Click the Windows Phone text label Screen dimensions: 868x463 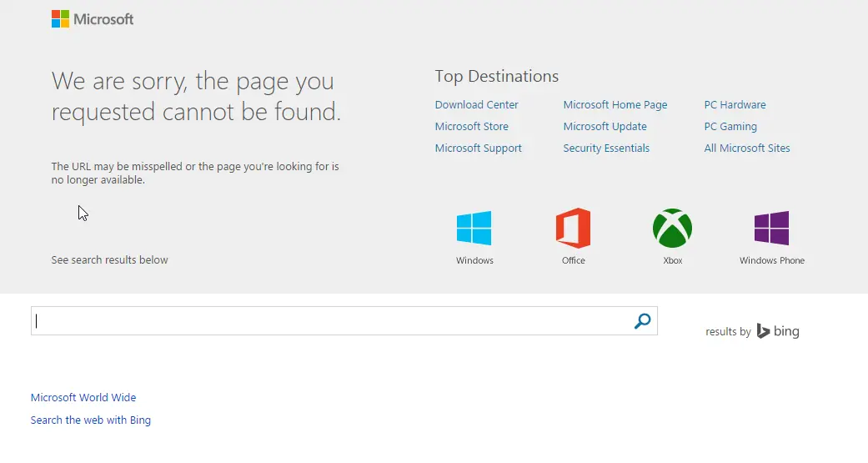click(771, 261)
